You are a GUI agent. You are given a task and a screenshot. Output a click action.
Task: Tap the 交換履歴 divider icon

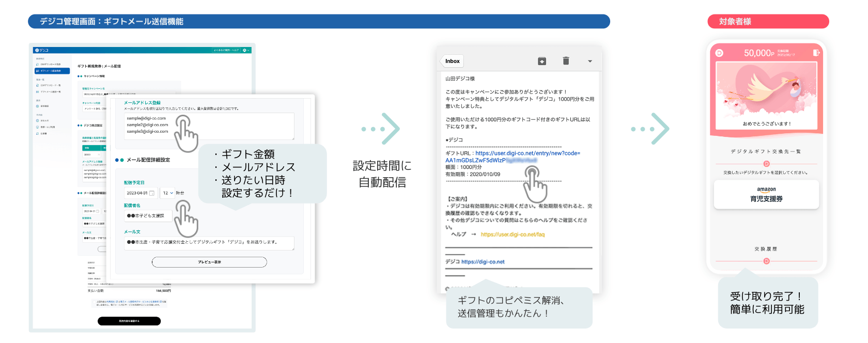[766, 261]
